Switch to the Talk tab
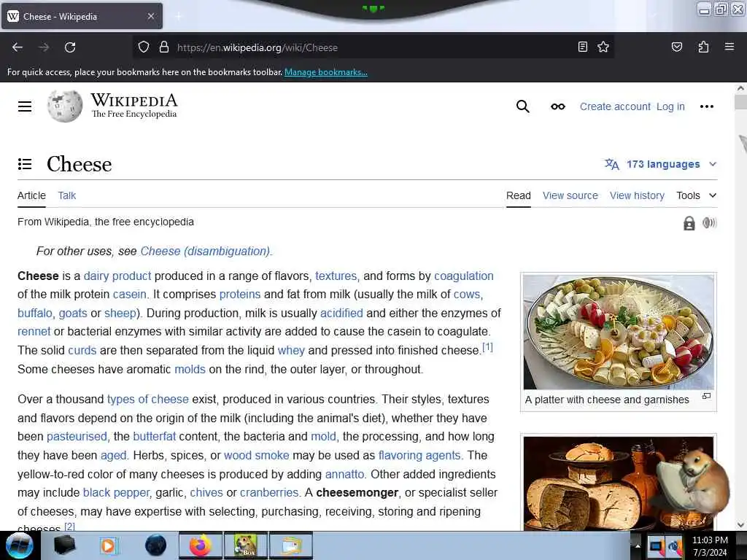This screenshot has height=560, width=747. pos(66,195)
